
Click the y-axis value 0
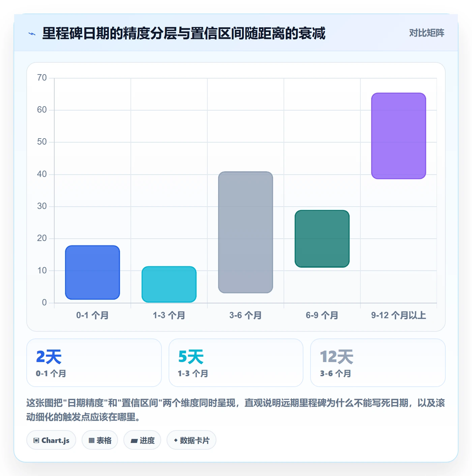pos(44,303)
